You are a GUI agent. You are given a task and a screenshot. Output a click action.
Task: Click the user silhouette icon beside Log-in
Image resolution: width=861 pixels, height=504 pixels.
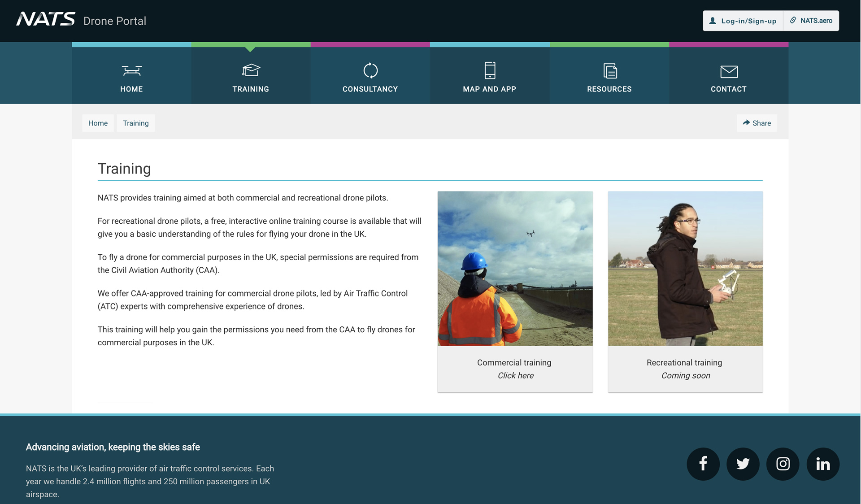[713, 21]
